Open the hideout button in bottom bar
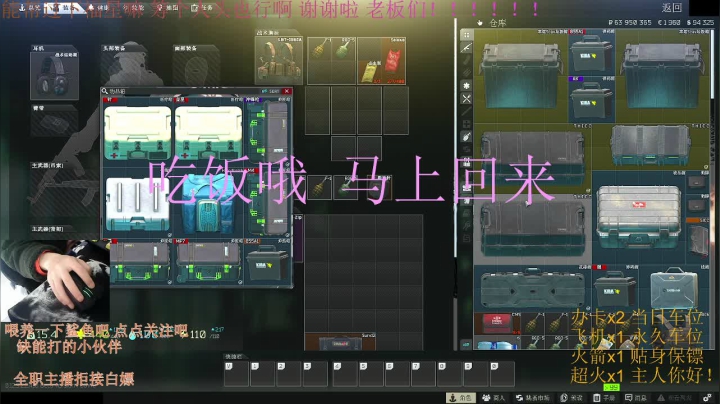This screenshot has width=720, height=404. coord(572,398)
